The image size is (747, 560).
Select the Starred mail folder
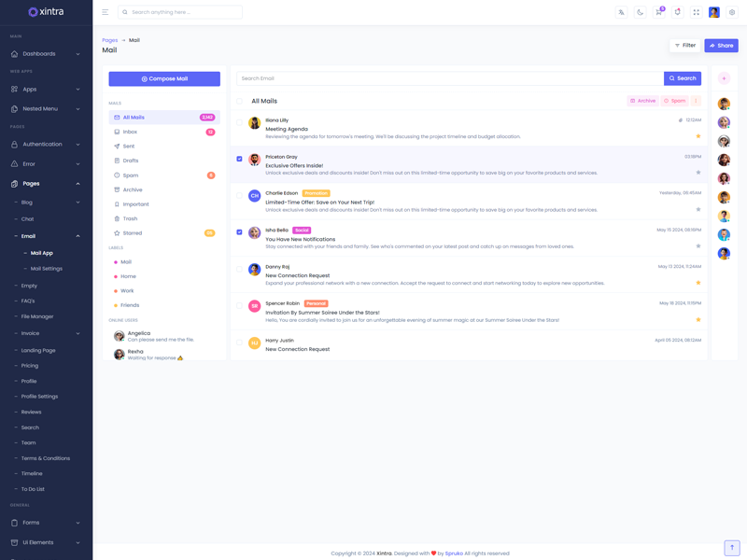click(x=132, y=233)
